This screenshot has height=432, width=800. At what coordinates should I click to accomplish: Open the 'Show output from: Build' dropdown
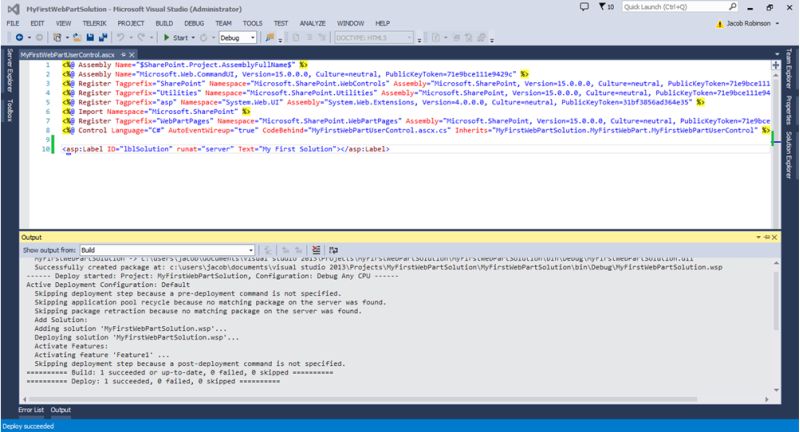(x=167, y=250)
